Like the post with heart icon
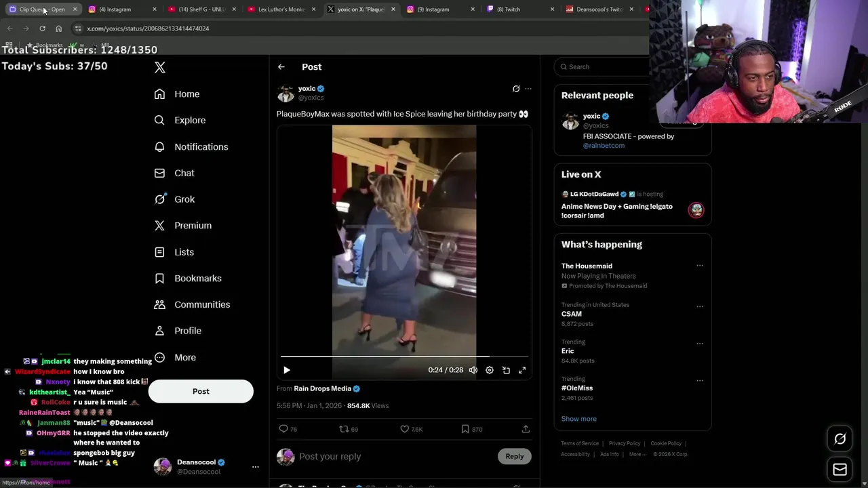 pos(405,428)
